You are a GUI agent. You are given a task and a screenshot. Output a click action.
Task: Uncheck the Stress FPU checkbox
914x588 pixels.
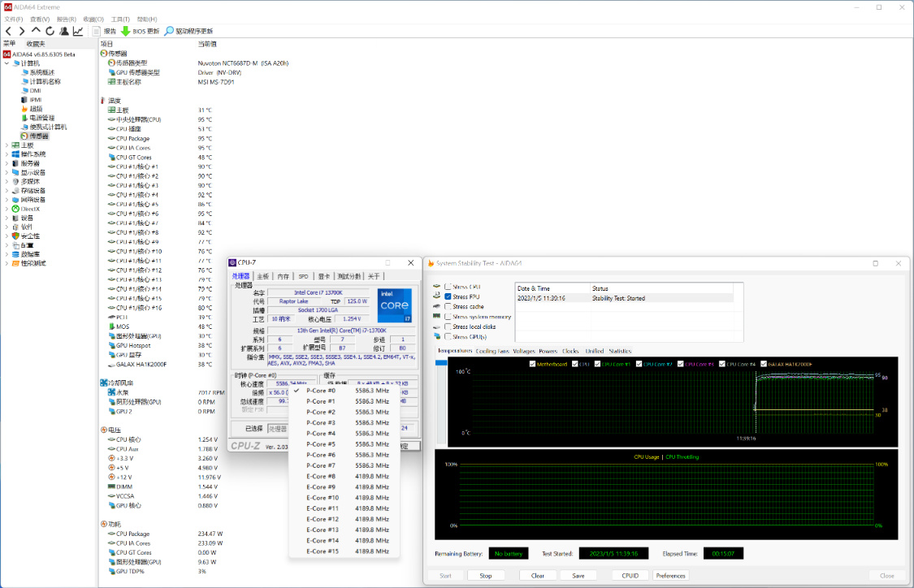448,296
